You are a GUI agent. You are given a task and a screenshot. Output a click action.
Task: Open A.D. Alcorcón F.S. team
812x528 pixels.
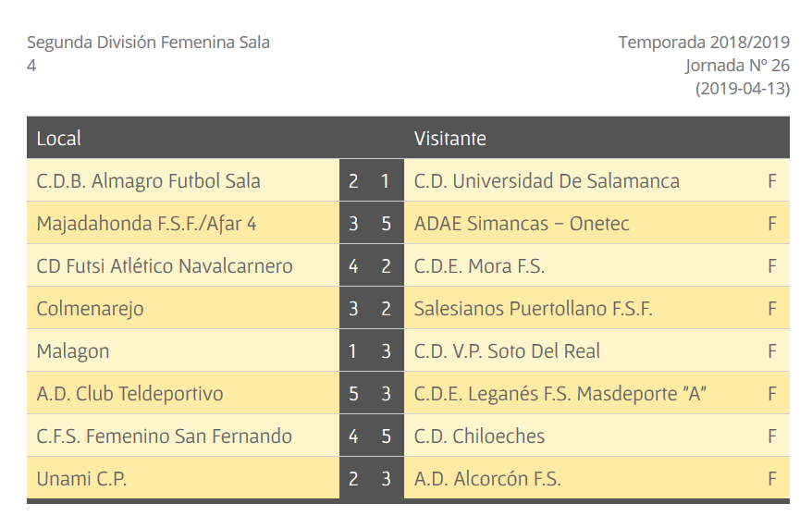tap(487, 479)
